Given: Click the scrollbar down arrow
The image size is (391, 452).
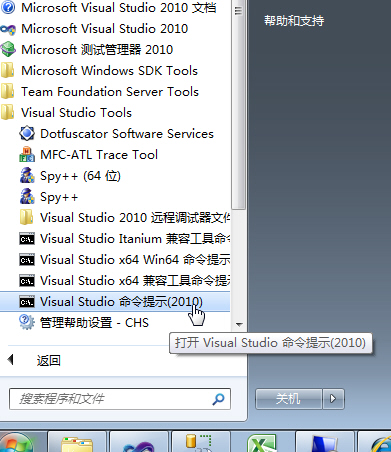Looking at the screenshot, I should point(239,324).
